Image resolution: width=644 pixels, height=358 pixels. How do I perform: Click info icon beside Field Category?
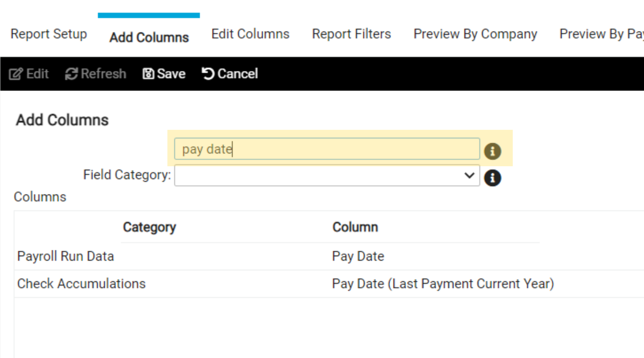pyautogui.click(x=493, y=178)
